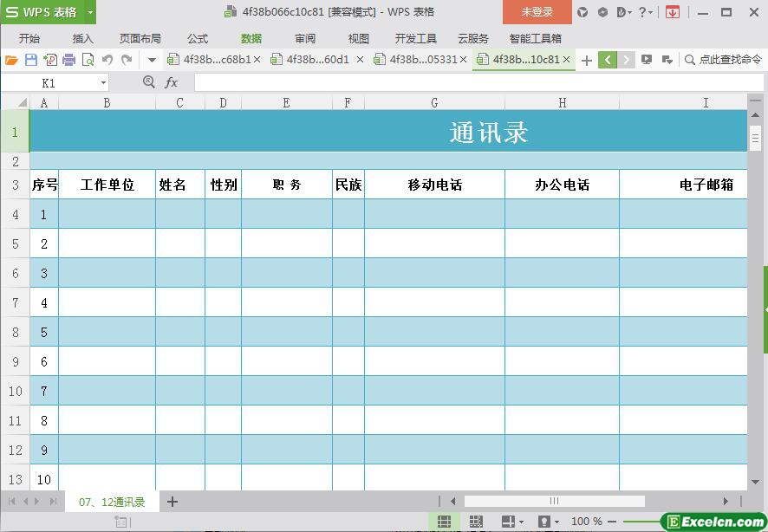The height and width of the screenshot is (532, 768).
Task: Click the Print icon in toolbar
Action: click(x=69, y=60)
